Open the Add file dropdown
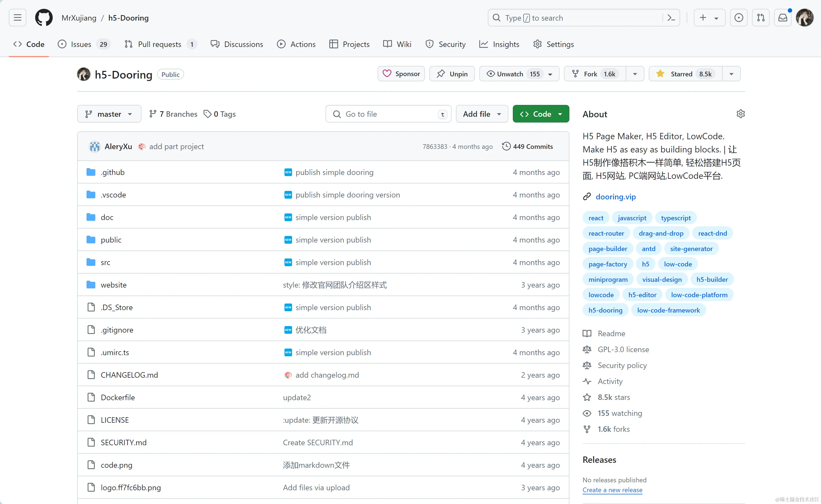821x504 pixels. (482, 114)
